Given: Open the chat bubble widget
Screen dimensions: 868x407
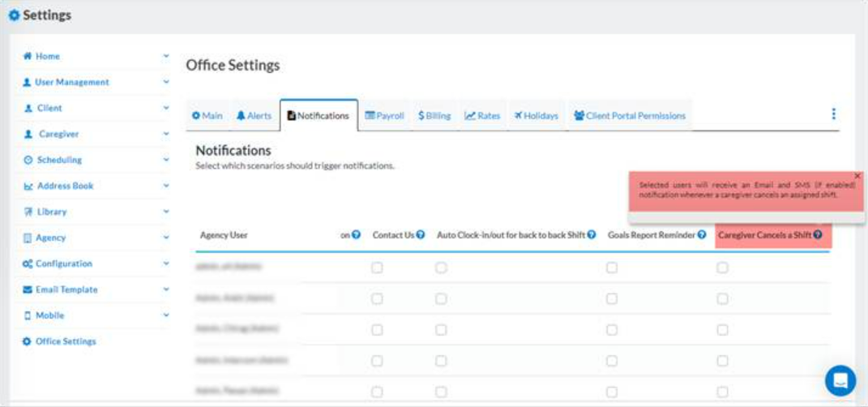Looking at the screenshot, I should click(840, 380).
